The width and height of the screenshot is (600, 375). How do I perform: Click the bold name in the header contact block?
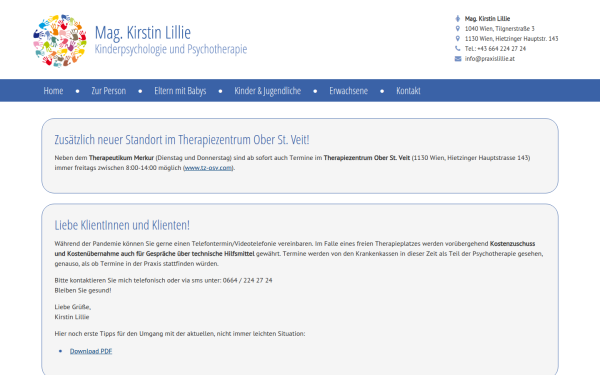click(x=487, y=18)
